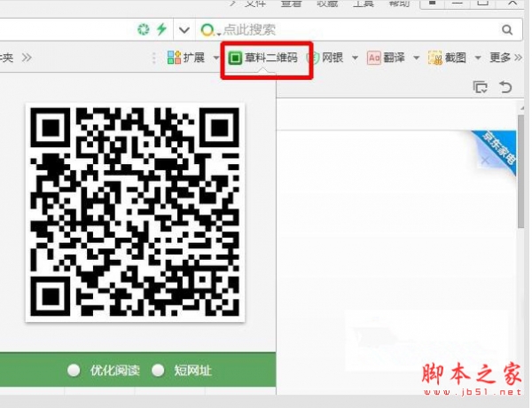Open the 文件 menu
The height and width of the screenshot is (408, 532).
254,4
